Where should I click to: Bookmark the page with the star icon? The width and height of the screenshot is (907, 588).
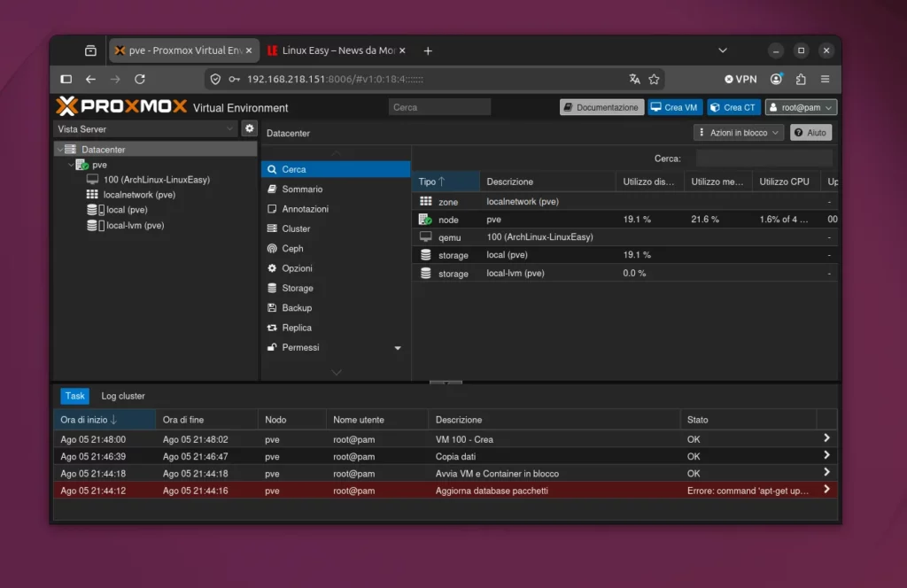655,79
